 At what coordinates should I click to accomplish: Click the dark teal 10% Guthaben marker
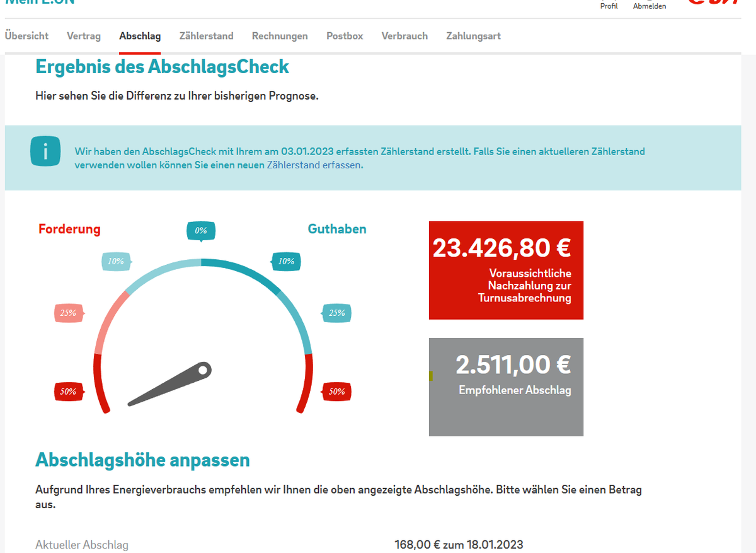[286, 261]
